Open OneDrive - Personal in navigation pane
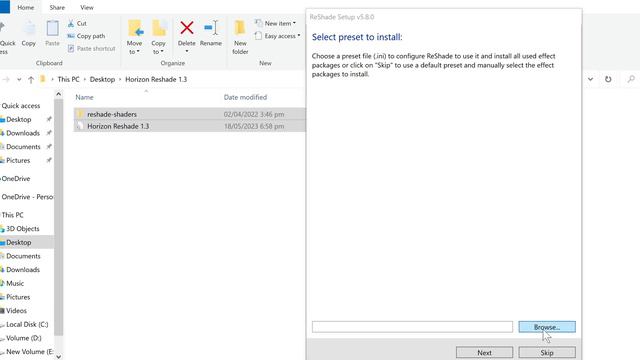The image size is (640, 360). (27, 197)
